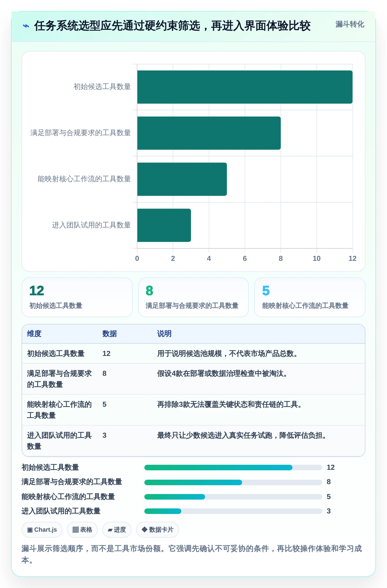This screenshot has height=588, width=387.
Task: Click the lightning icon beside the title
Action: click(x=26, y=26)
